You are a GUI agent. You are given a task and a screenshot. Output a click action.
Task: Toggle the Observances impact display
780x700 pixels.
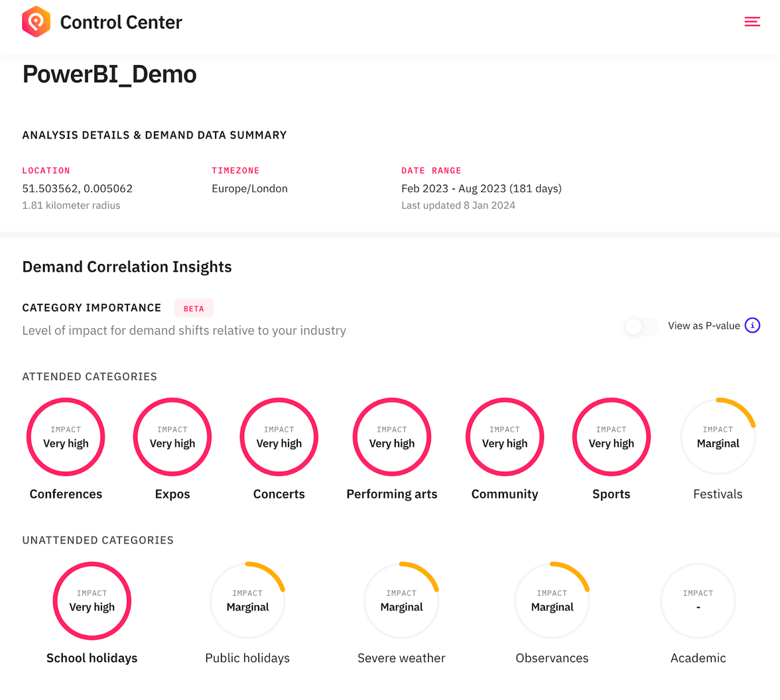point(552,601)
